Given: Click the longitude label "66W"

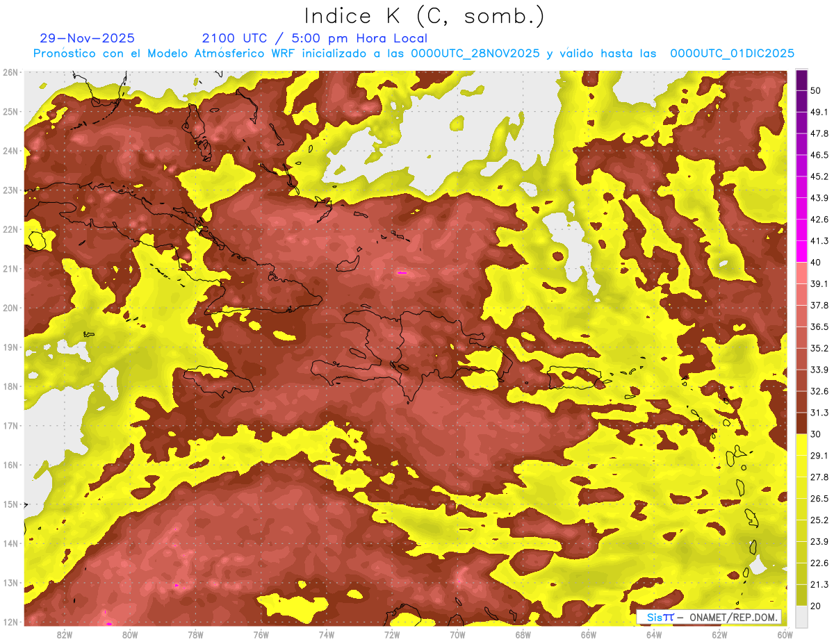Looking at the screenshot, I should [x=589, y=634].
